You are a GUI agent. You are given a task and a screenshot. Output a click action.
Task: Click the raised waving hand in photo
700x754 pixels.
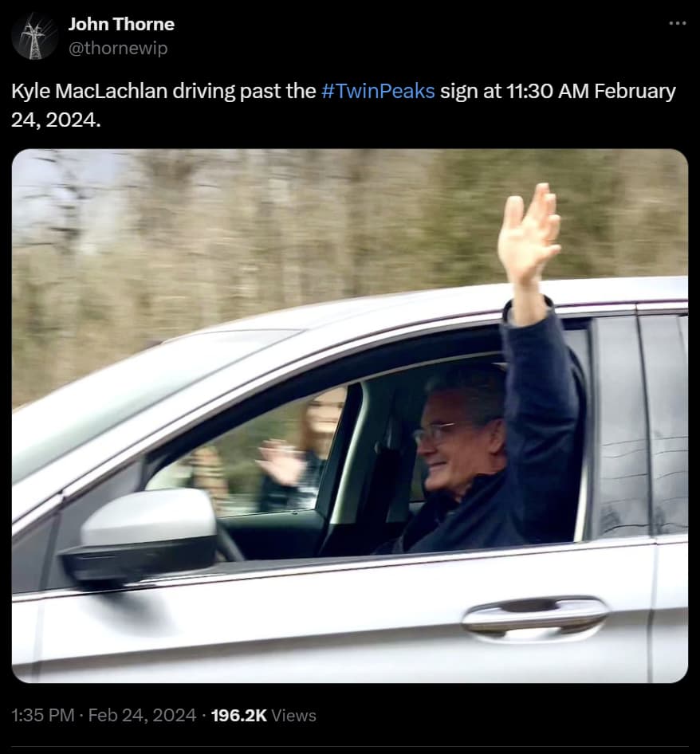[x=529, y=233]
